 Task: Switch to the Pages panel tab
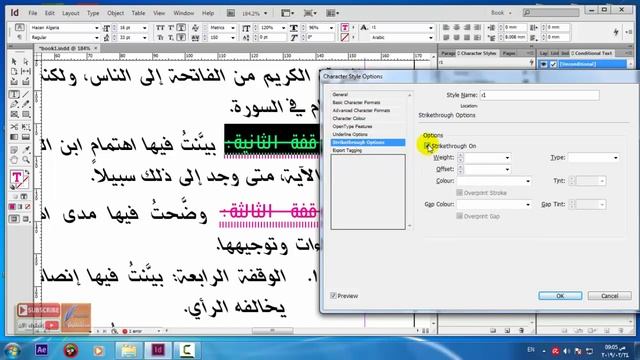pyautogui.click(x=509, y=53)
